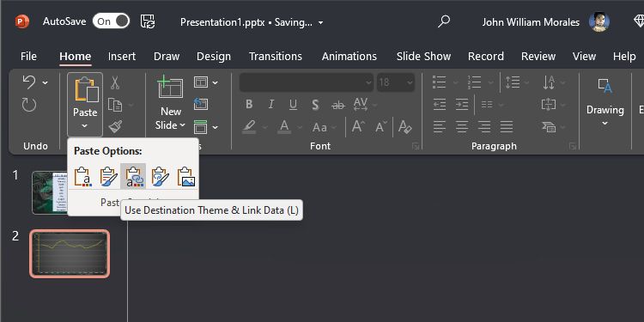The width and height of the screenshot is (644, 322).
Task: Expand the Drawing group dropdown
Action: (x=605, y=124)
